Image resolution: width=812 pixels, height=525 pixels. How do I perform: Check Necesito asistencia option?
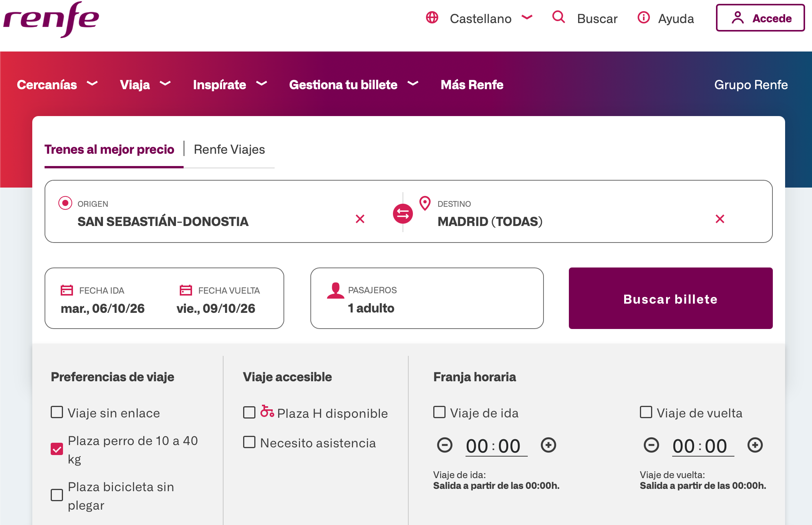(249, 442)
